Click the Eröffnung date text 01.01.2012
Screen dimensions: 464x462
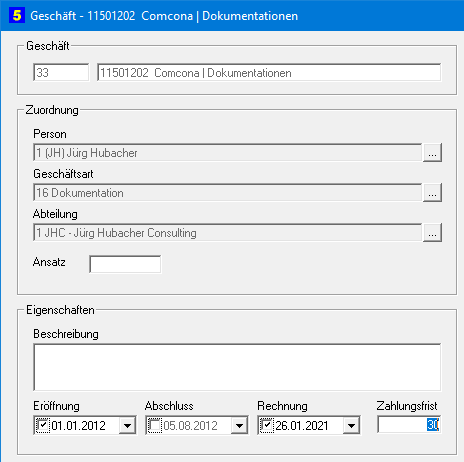(x=79, y=426)
